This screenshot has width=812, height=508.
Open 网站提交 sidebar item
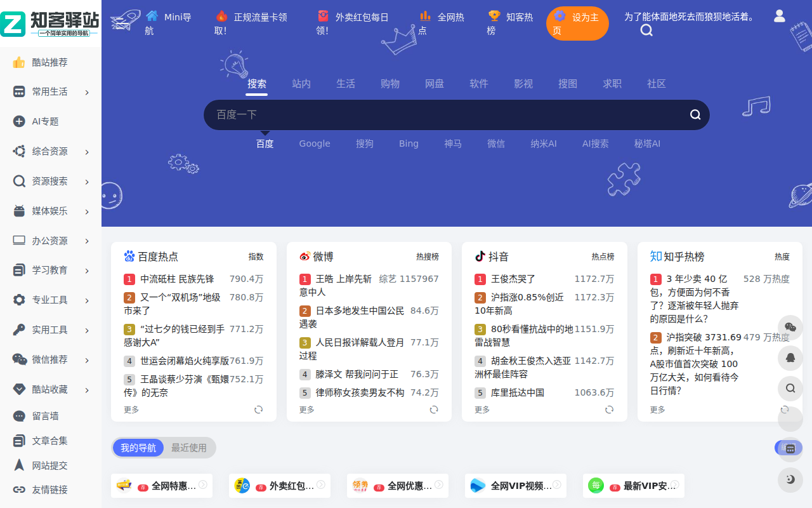point(50,465)
